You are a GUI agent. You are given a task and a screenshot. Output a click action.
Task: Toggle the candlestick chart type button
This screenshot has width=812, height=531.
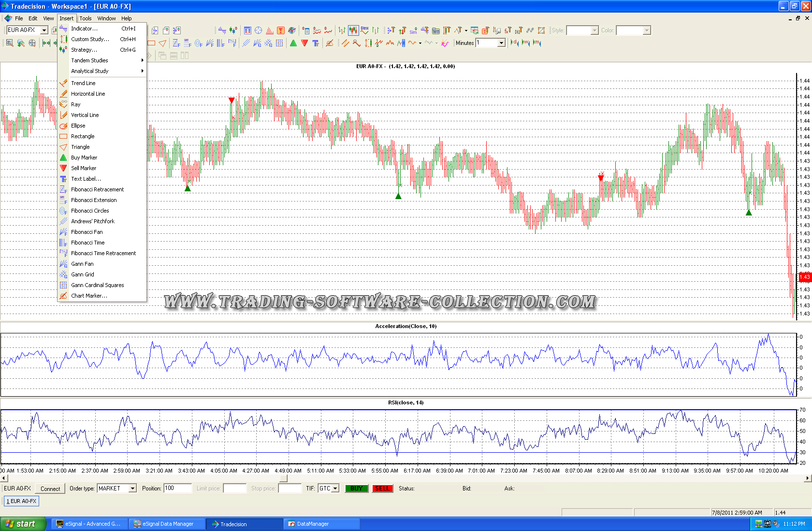pos(353,30)
